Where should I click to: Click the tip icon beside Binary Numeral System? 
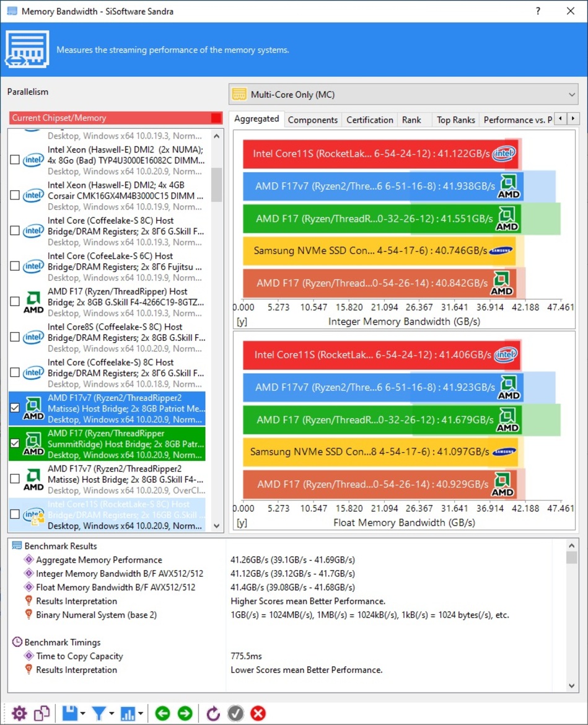(x=29, y=615)
